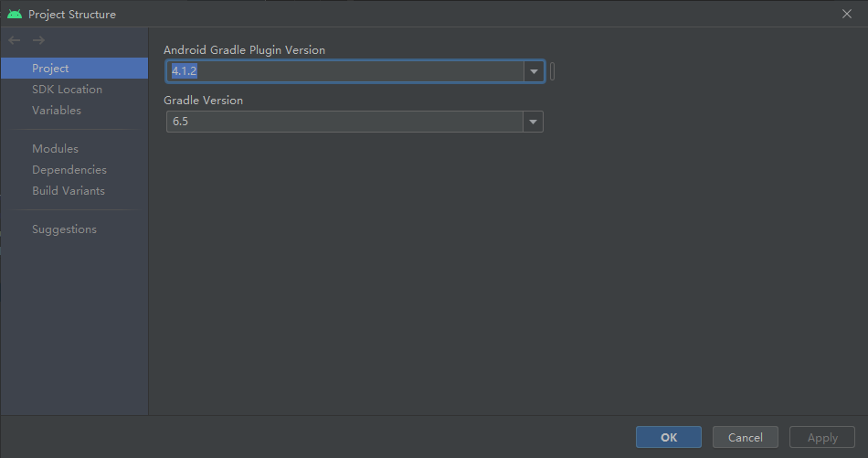
Task: Click the Android logo in title bar
Action: pos(14,15)
